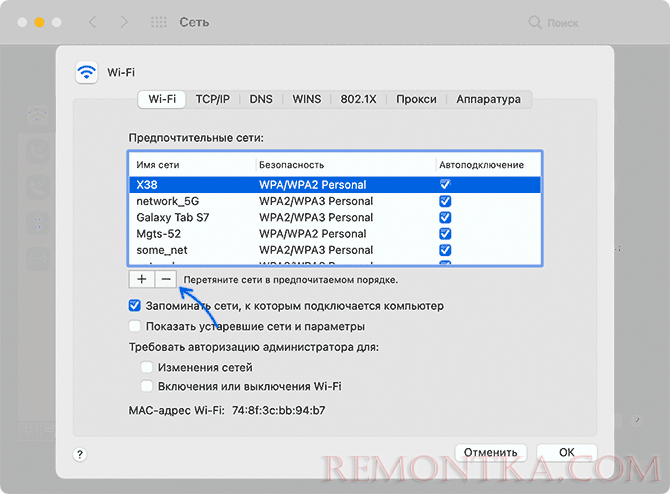Select the network_5G row
Screen dimensions: 670x494
point(335,201)
